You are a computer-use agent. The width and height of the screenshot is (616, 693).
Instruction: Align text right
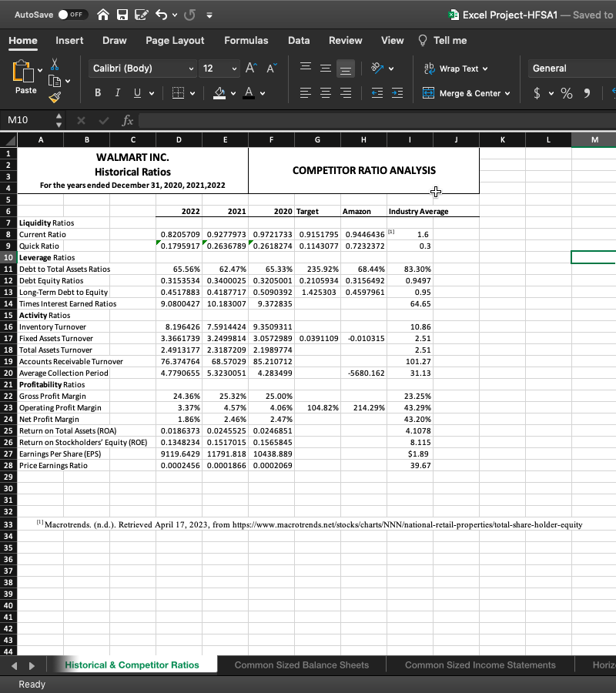pos(346,93)
